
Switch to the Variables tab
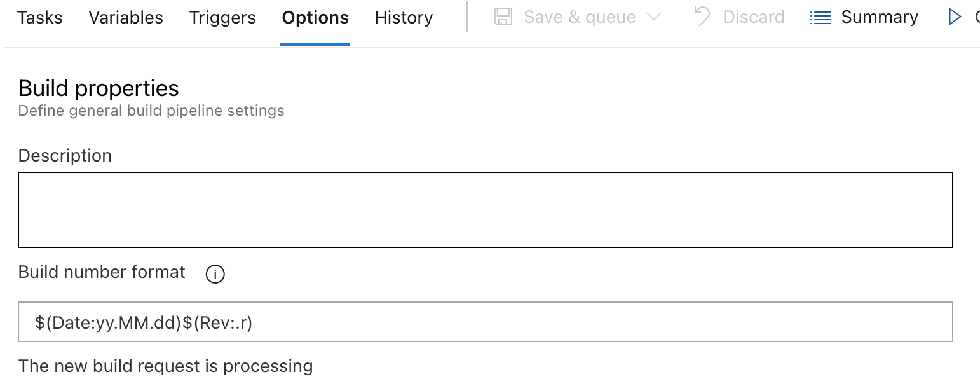126,18
